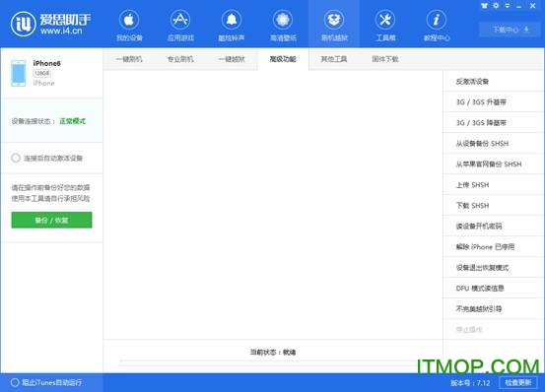
Task: Open 下载中心 download center button
Action: coord(511,30)
